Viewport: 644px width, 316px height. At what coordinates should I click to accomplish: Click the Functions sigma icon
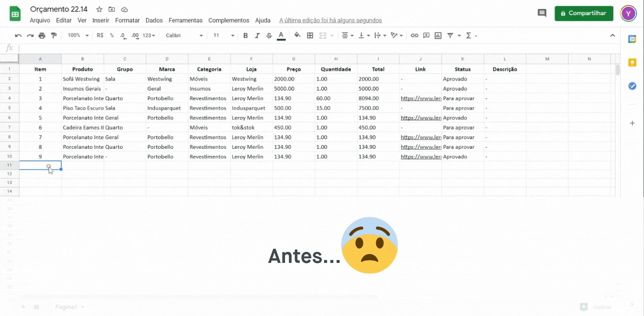click(468, 36)
